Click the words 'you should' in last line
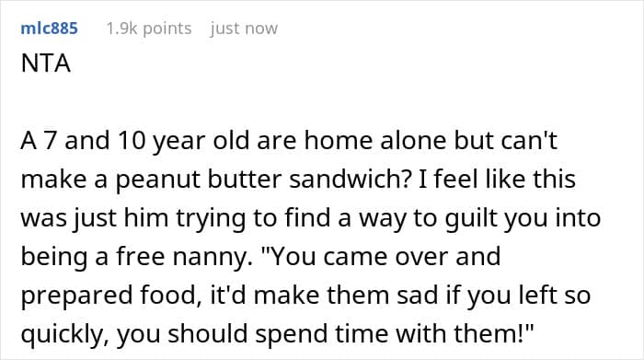This screenshot has height=360, width=644. pyautogui.click(x=182, y=334)
